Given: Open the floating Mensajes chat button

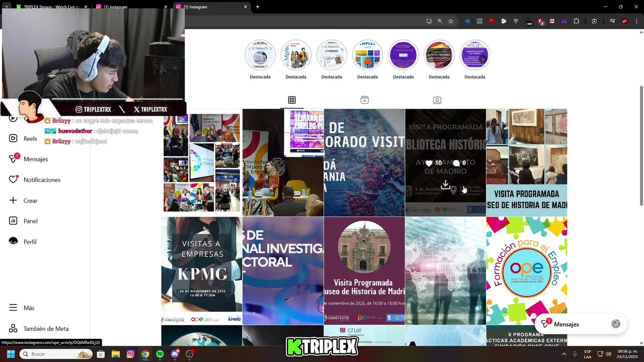Looking at the screenshot, I should [x=580, y=324].
